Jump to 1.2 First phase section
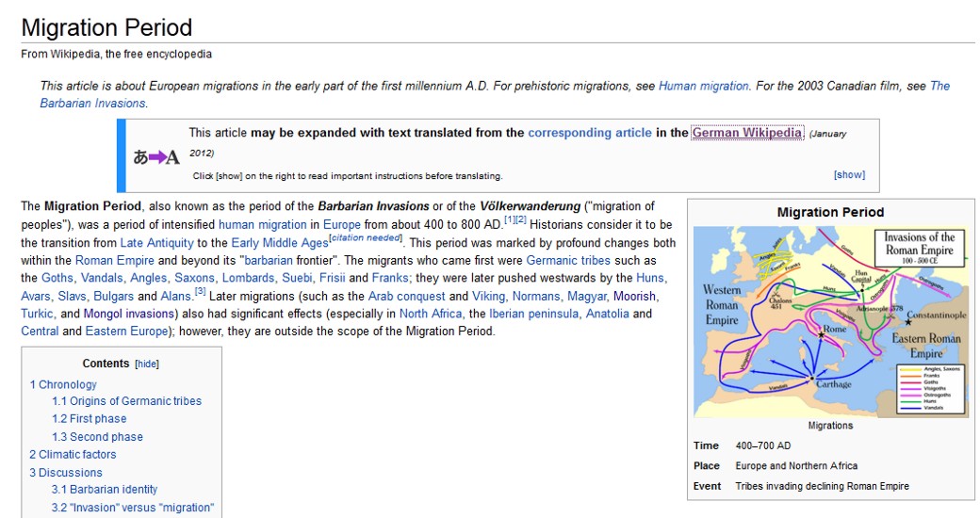This screenshot has height=518, width=980. click(89, 419)
